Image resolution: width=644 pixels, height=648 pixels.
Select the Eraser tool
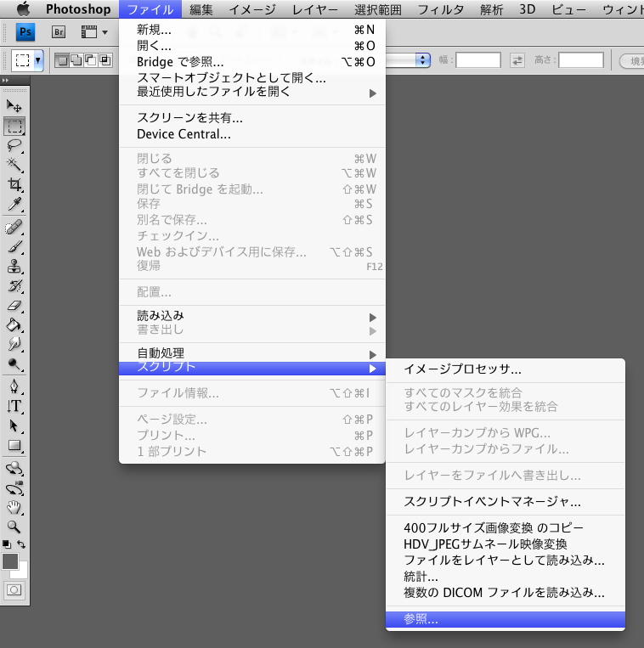coord(14,306)
